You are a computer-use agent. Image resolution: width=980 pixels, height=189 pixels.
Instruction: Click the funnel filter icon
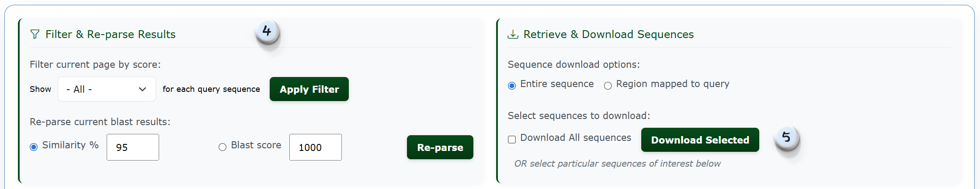click(x=35, y=34)
